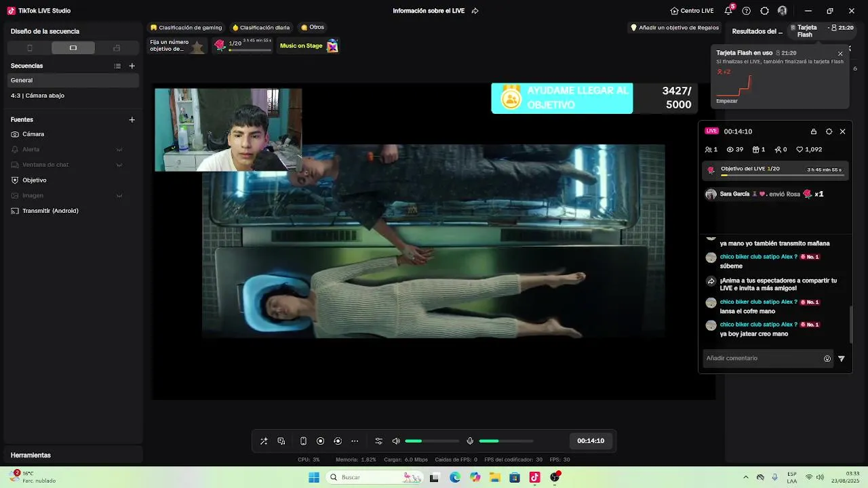Viewport: 868px width, 488px height.
Task: Open the help question mark icon
Action: tap(747, 11)
